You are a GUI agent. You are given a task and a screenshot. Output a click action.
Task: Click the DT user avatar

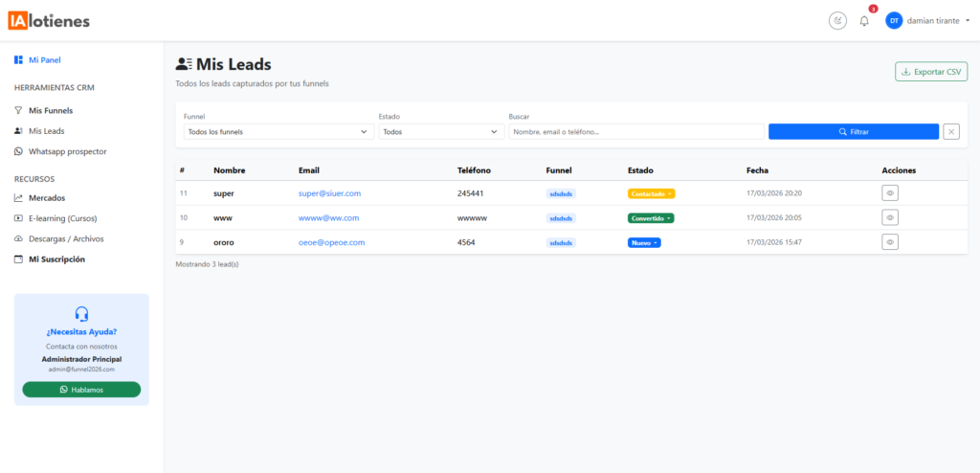tap(894, 20)
